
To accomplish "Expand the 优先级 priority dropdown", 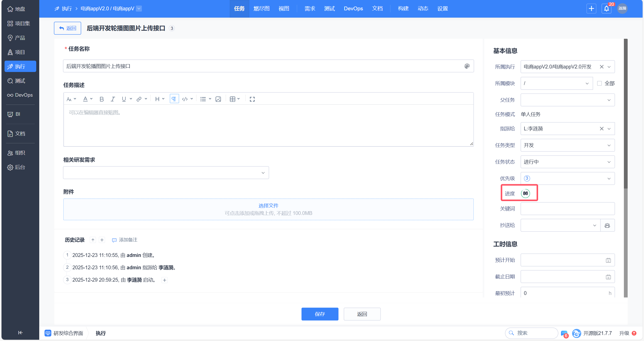I will (567, 178).
